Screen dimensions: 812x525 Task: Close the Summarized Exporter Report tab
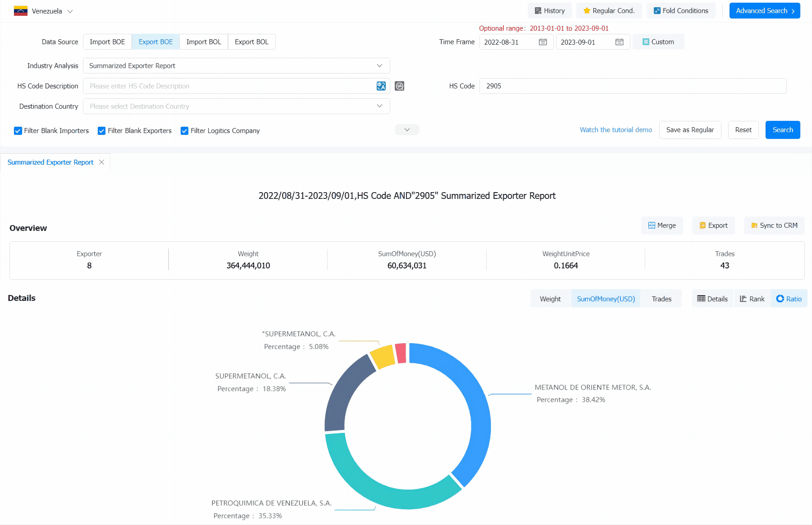point(102,162)
